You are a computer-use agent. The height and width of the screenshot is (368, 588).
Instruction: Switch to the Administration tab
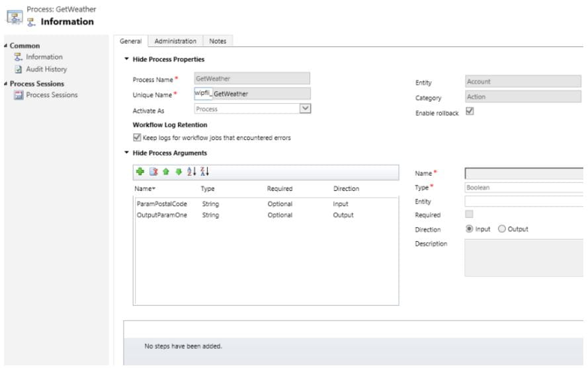[x=175, y=41]
